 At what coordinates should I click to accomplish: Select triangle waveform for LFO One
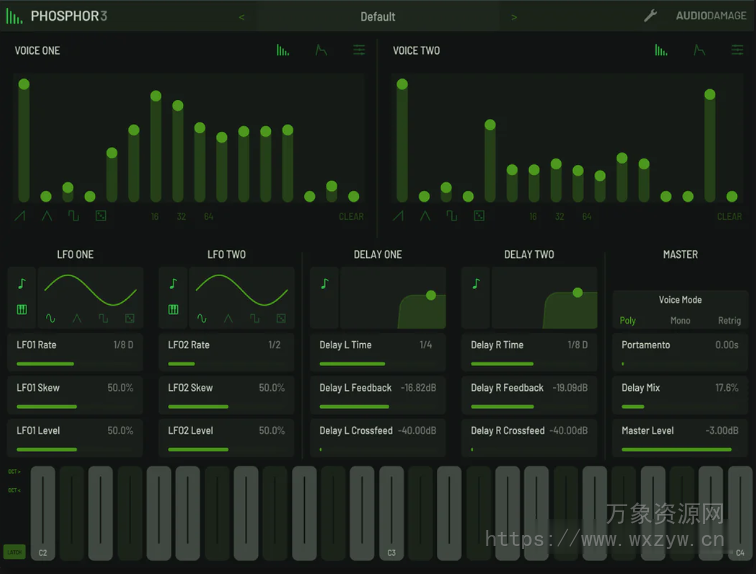point(77,319)
